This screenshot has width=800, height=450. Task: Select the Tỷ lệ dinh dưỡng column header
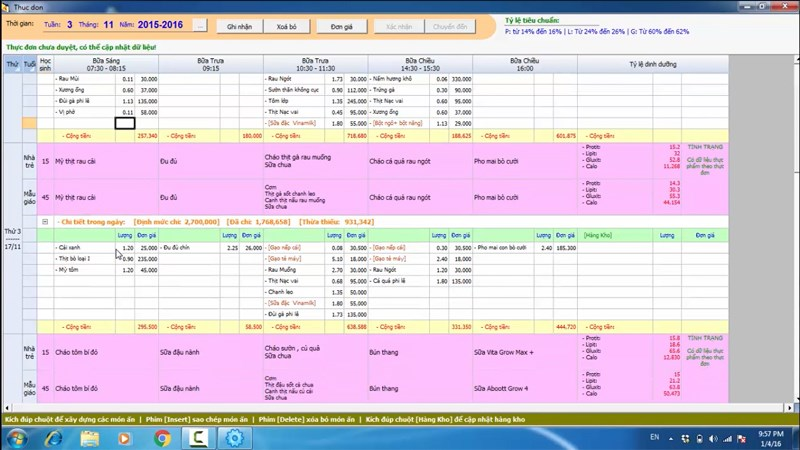(x=653, y=64)
